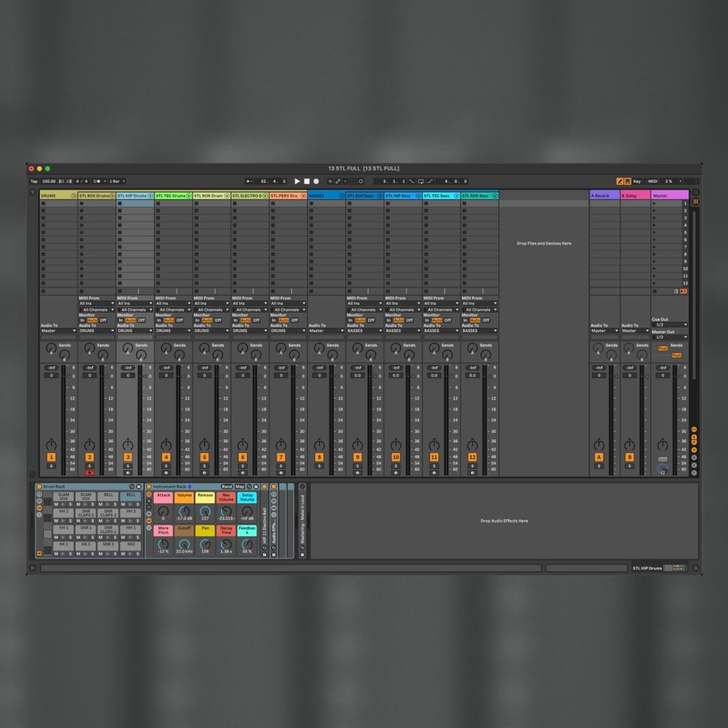This screenshot has height=728, width=728.
Task: Toggle first Post button in Master Sends
Action: click(663, 348)
